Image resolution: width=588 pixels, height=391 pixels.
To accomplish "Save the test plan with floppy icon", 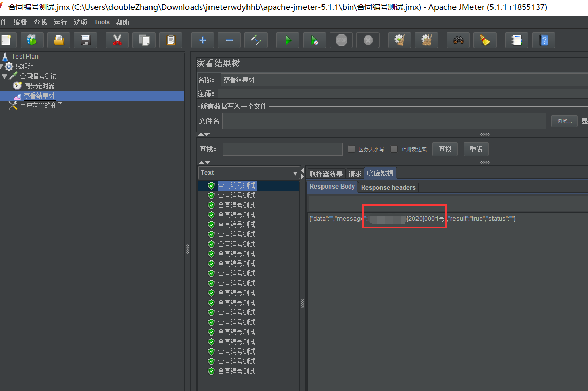I will coord(85,40).
